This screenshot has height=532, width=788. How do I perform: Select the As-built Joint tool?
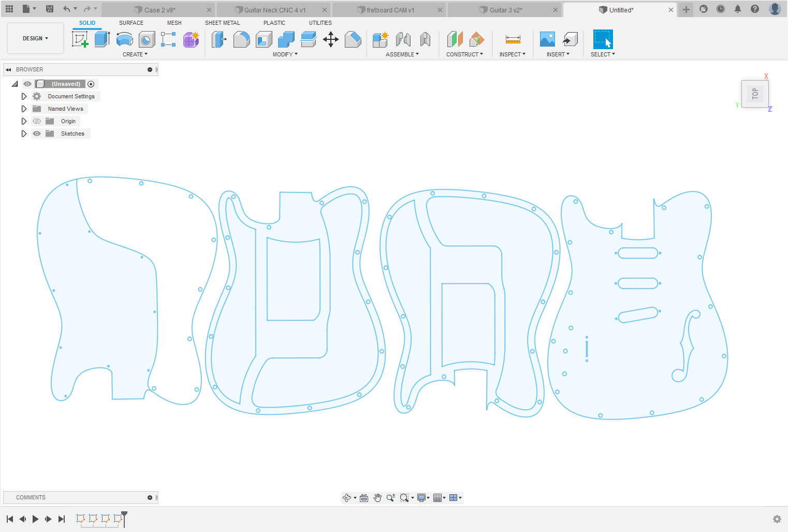[x=425, y=39]
